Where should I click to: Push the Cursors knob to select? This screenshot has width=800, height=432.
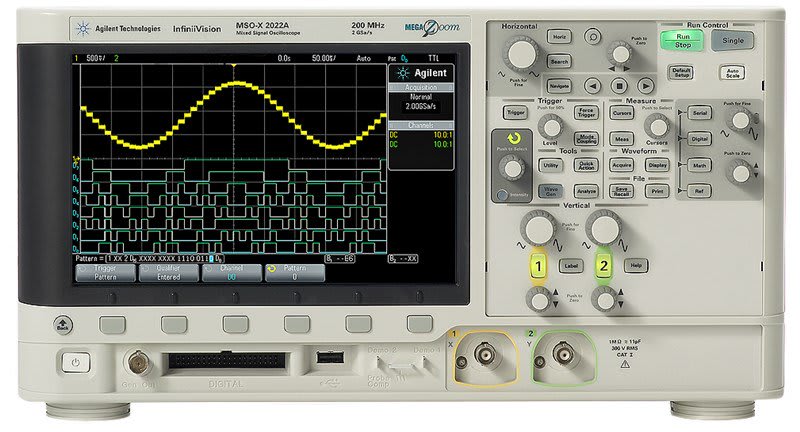pyautogui.click(x=658, y=126)
